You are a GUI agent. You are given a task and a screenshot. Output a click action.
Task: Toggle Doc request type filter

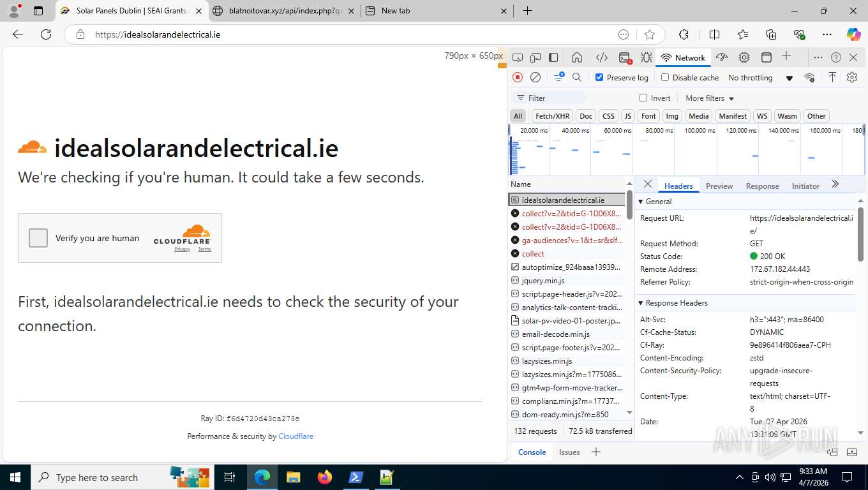pos(586,116)
